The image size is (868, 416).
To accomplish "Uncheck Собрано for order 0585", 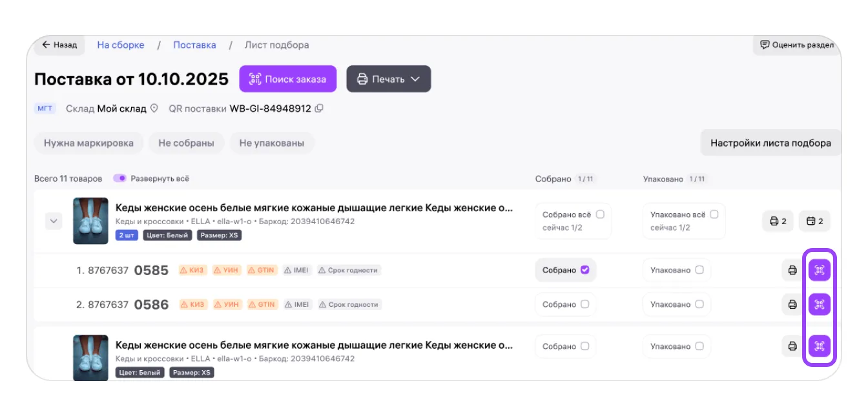I will click(585, 270).
